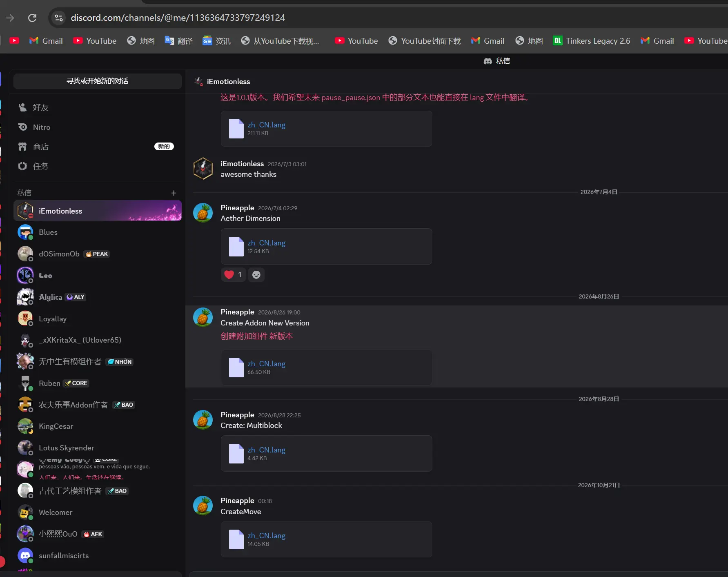
Task: Open the 翻译 translate bookmark
Action: (x=179, y=41)
